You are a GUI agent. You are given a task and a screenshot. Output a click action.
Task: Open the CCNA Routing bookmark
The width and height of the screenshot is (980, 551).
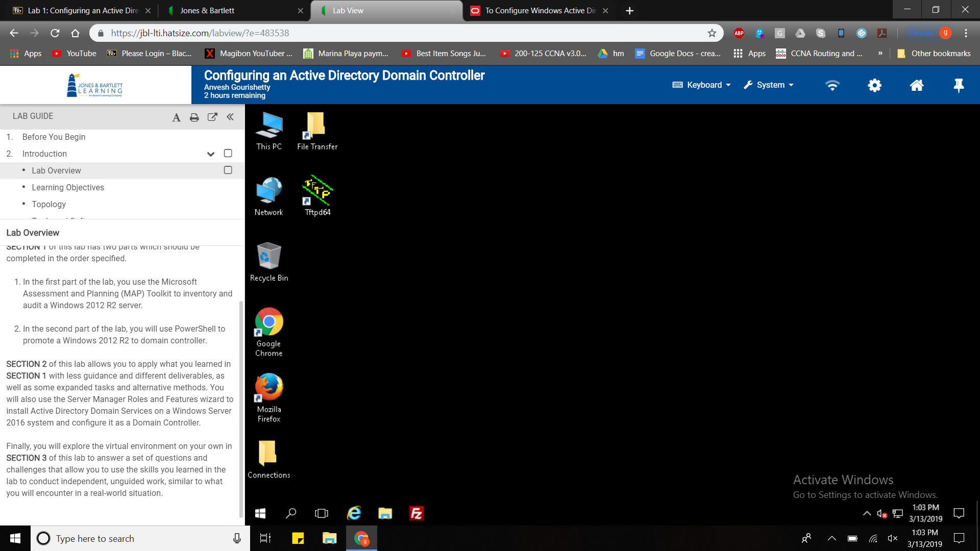point(819,53)
